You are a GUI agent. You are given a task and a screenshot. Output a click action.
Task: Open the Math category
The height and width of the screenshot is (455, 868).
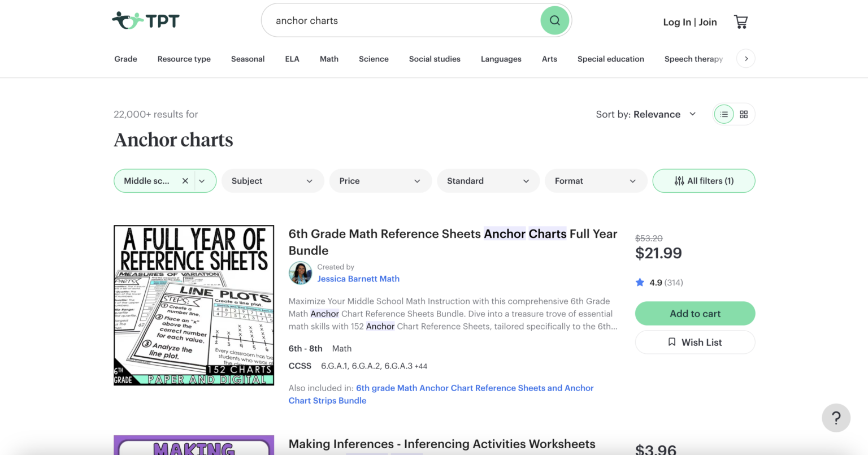(x=329, y=59)
